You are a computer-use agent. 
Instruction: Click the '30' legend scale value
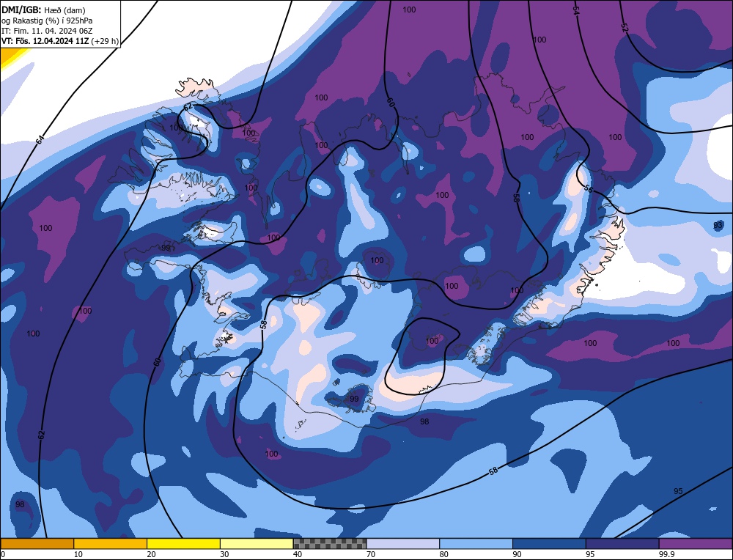(224, 554)
